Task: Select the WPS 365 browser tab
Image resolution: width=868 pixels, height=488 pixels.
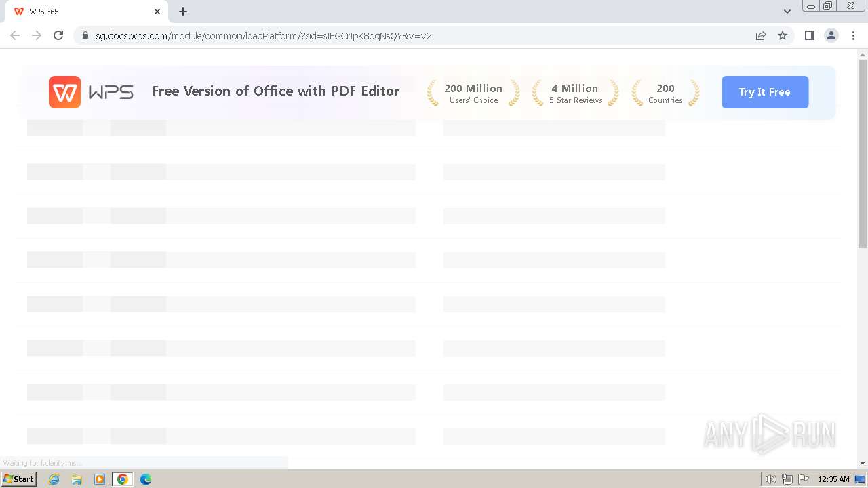Action: click(87, 12)
